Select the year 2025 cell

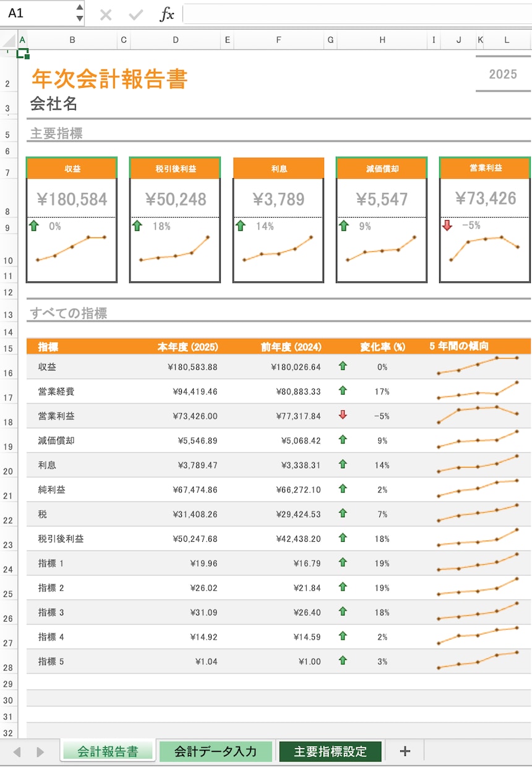click(x=503, y=74)
